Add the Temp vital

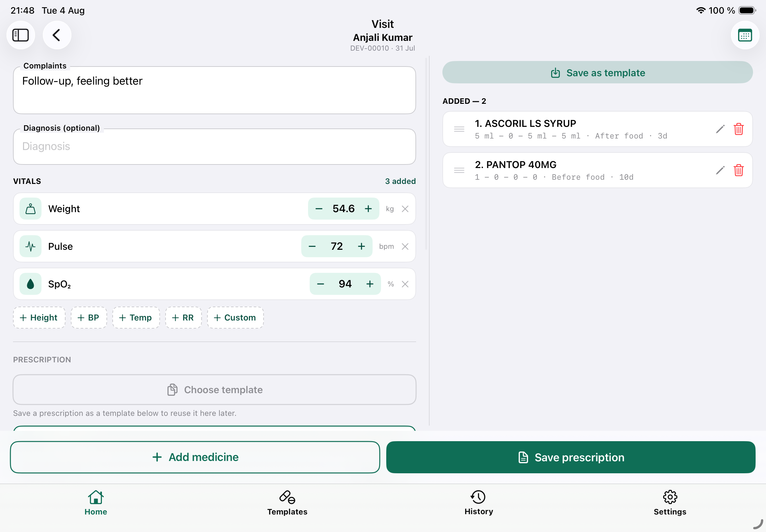[x=136, y=318]
